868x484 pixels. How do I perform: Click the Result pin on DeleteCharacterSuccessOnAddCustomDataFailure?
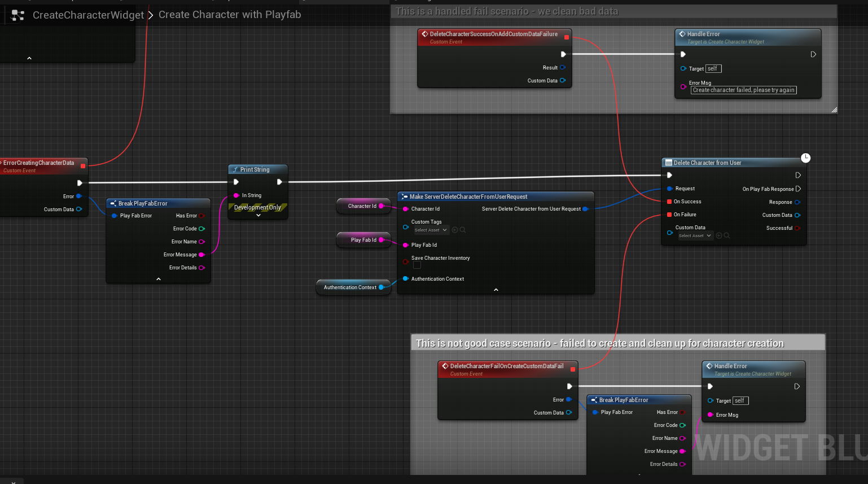click(x=563, y=68)
